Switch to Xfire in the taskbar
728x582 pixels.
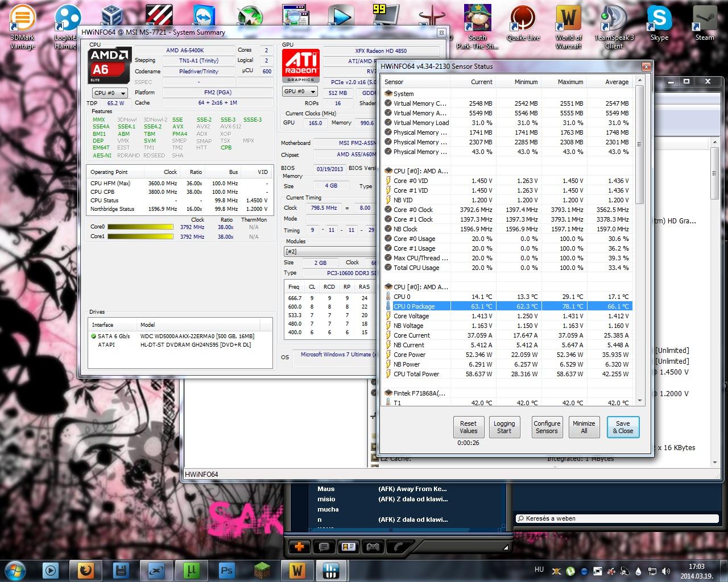point(156,570)
